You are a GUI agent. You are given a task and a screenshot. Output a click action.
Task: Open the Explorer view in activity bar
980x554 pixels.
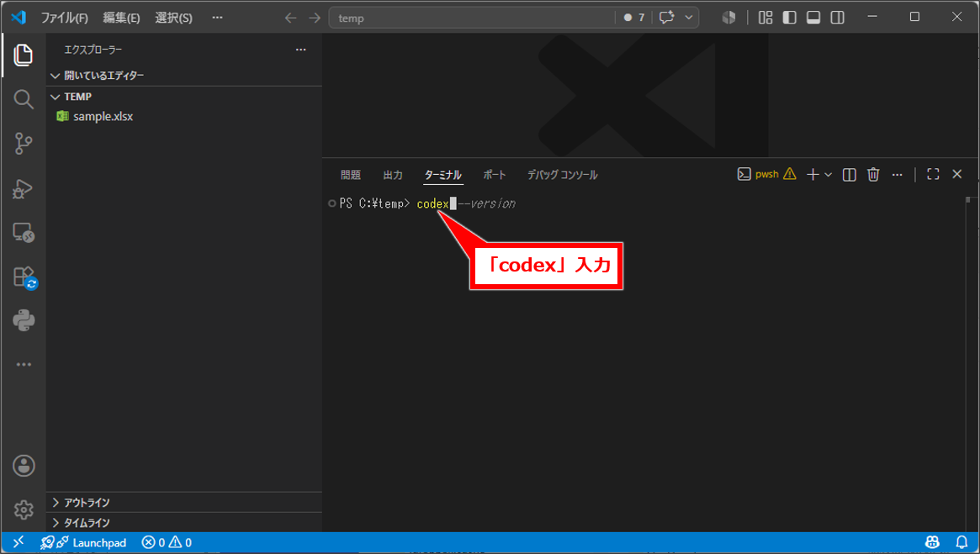23,55
